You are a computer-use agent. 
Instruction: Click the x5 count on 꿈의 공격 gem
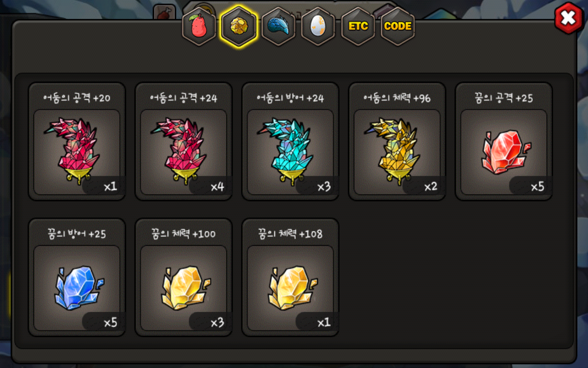pyautogui.click(x=537, y=187)
